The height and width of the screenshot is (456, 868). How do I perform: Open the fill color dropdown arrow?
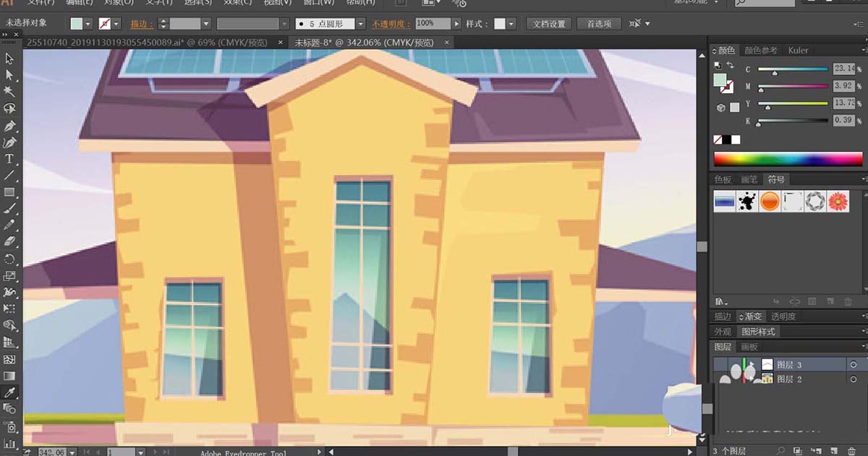tap(88, 24)
